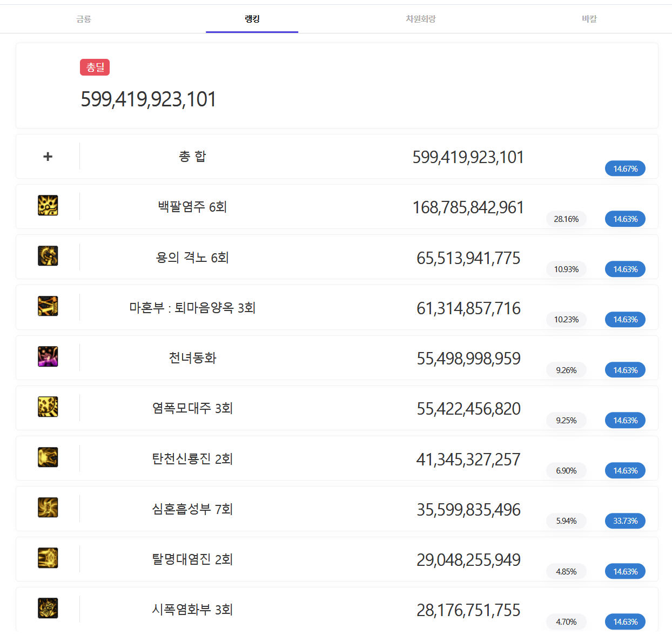Open the 바칼 tab
The height and width of the screenshot is (642, 672).
589,19
